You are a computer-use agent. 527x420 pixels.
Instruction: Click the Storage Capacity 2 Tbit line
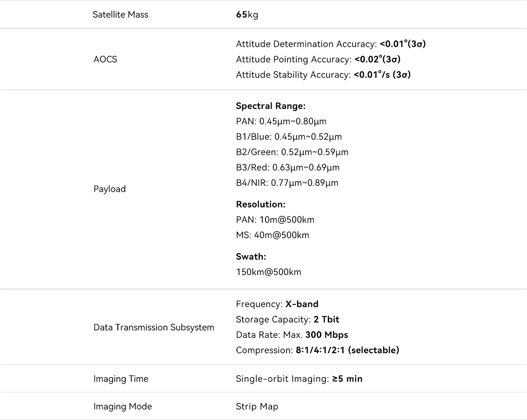287,319
